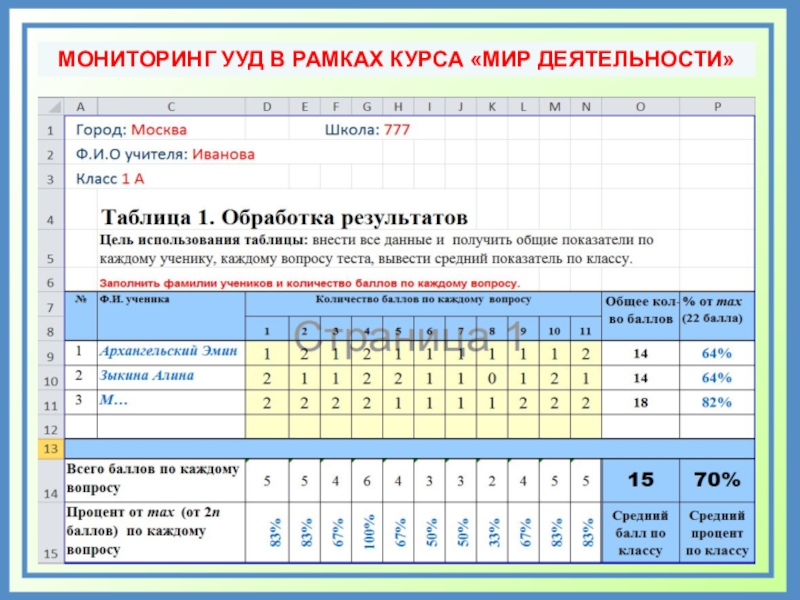
Task: Click student name "Зыкина Алина"
Action: point(147,376)
